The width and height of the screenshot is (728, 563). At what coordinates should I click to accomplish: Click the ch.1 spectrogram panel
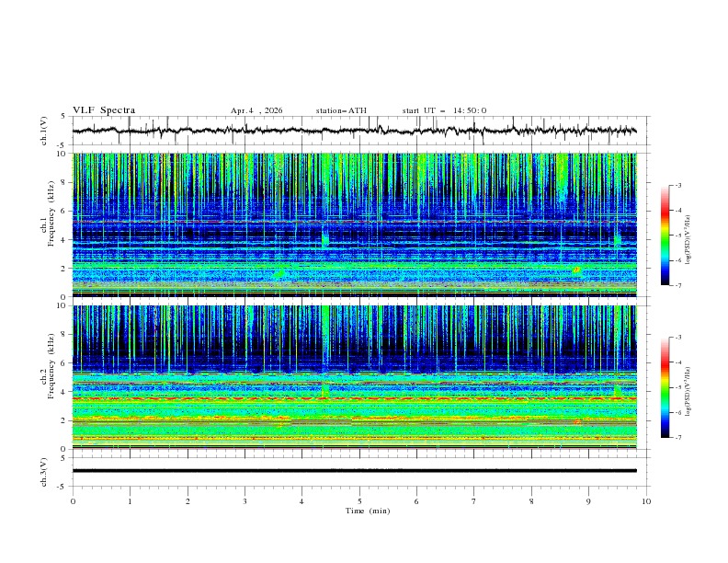click(355, 224)
